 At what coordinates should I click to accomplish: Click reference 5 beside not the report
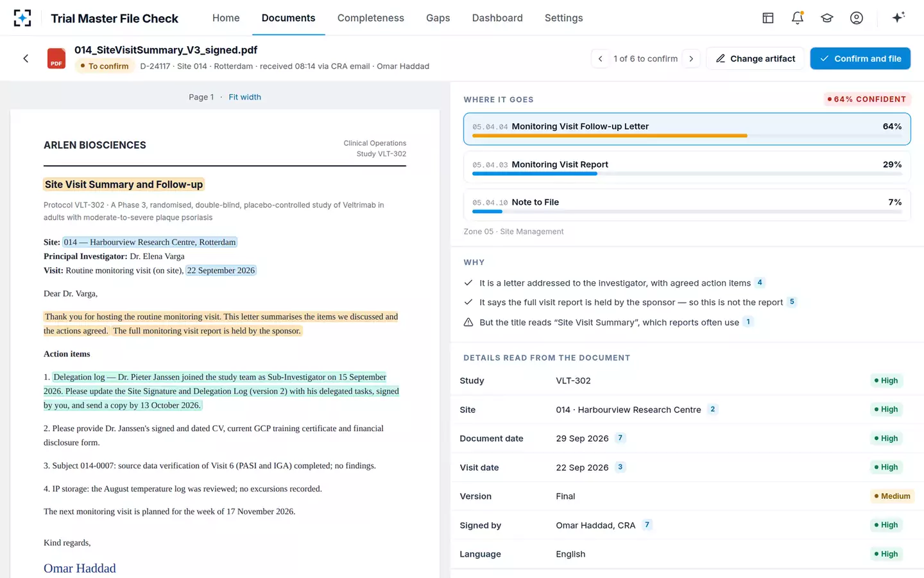792,302
